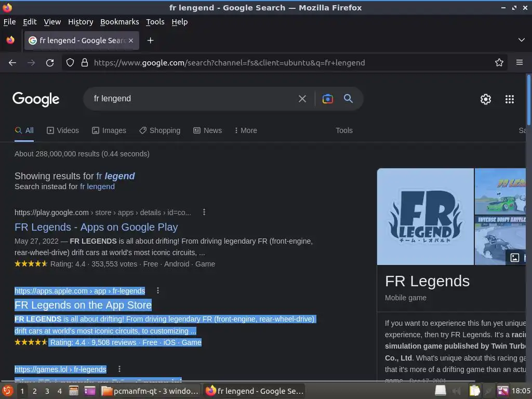Click the play.google.com breadcrumb URL
This screenshot has height=399, width=532.
point(102,212)
